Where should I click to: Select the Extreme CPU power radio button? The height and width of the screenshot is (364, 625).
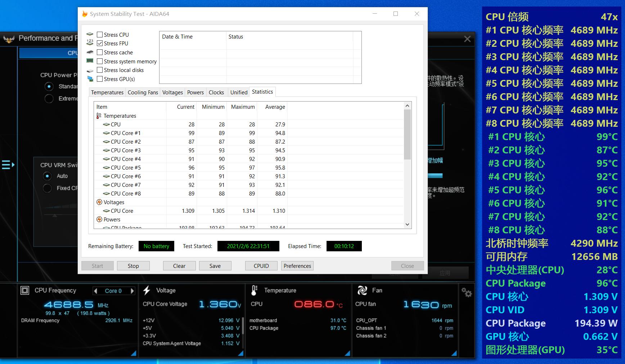(x=49, y=99)
